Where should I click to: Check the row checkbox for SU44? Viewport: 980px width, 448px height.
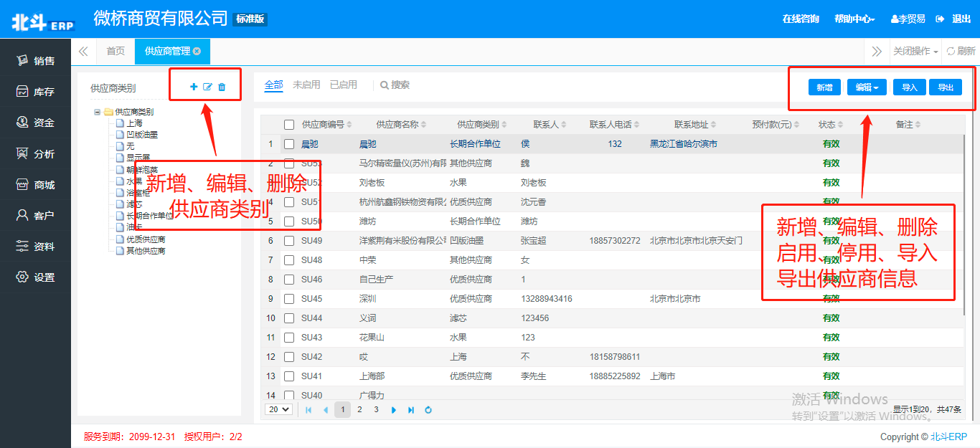(289, 318)
